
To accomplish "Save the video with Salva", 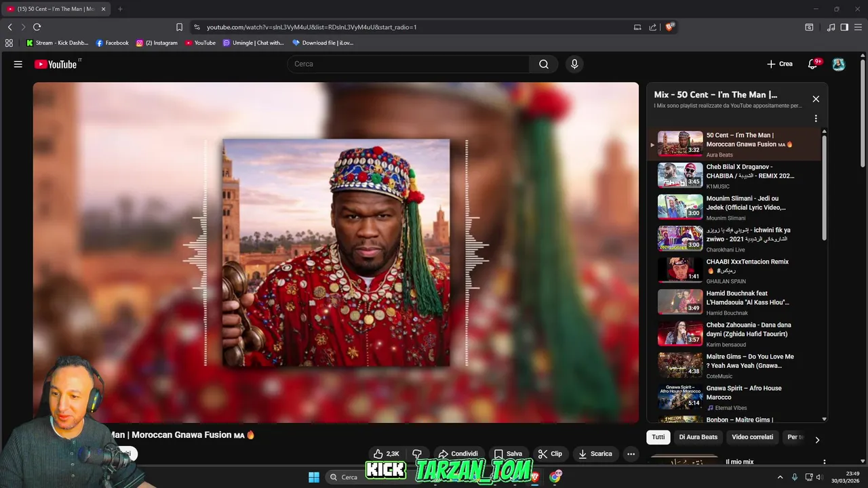I will coord(508,454).
